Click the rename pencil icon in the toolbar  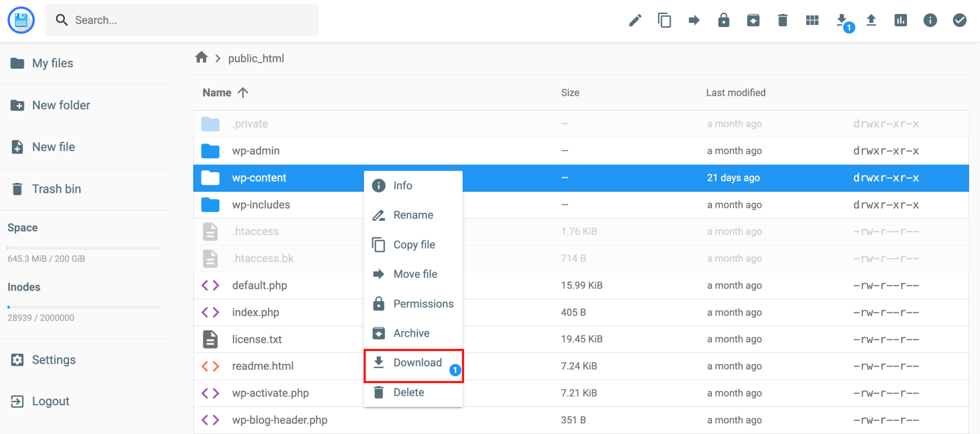(635, 20)
